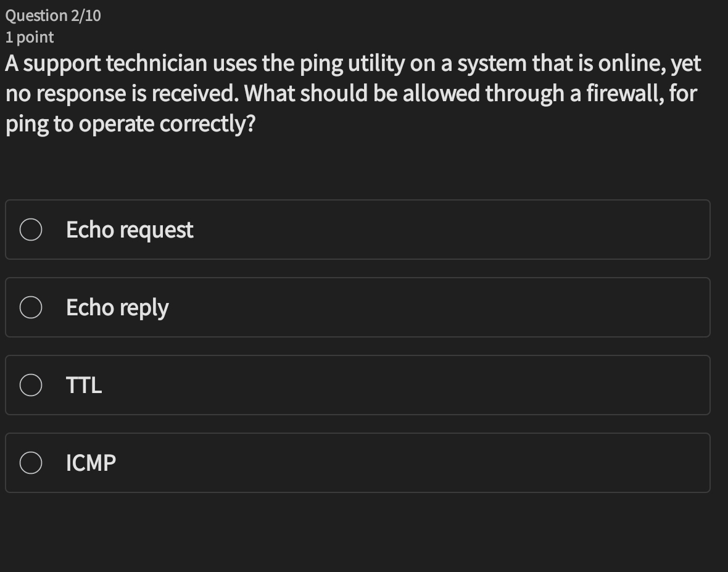
Task: Click the TTL option label text
Action: (x=83, y=384)
